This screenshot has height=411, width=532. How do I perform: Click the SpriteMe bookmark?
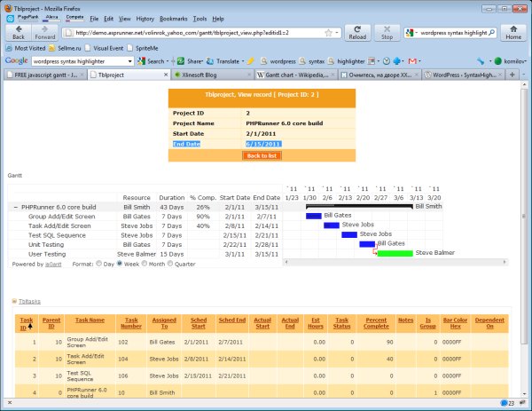click(x=143, y=48)
